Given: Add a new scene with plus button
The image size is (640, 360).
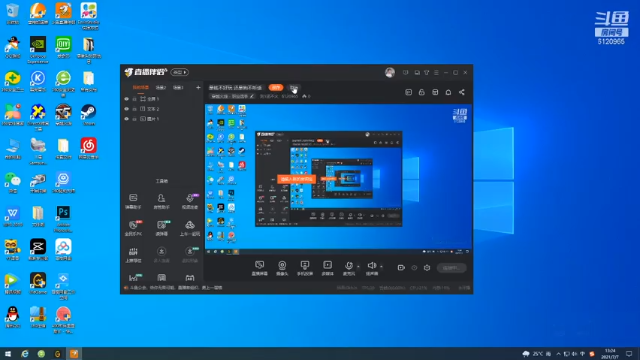Looking at the screenshot, I should 198,87.
